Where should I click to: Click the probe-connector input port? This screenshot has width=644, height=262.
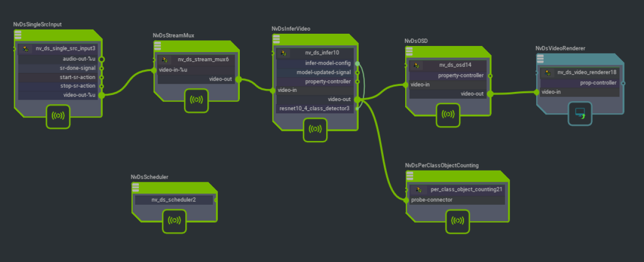407,200
